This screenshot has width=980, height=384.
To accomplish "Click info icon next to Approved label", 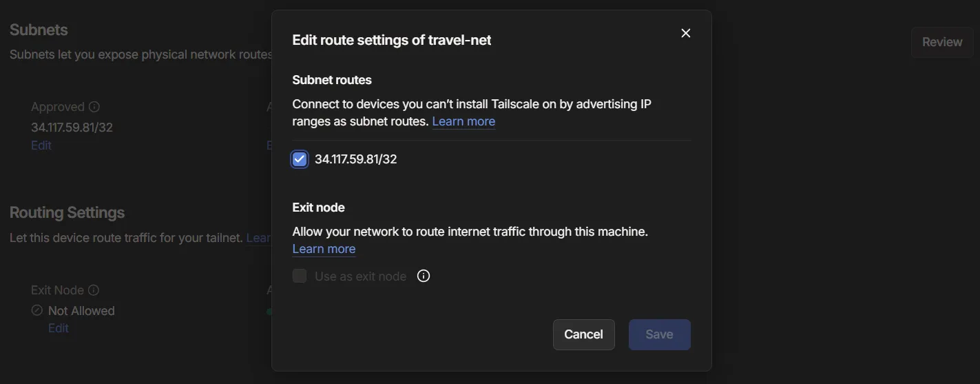I will click(x=94, y=107).
